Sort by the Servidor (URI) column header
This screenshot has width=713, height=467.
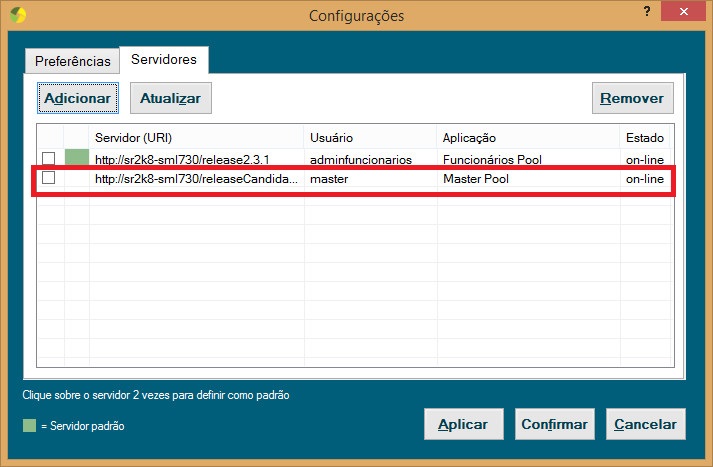pos(196,137)
